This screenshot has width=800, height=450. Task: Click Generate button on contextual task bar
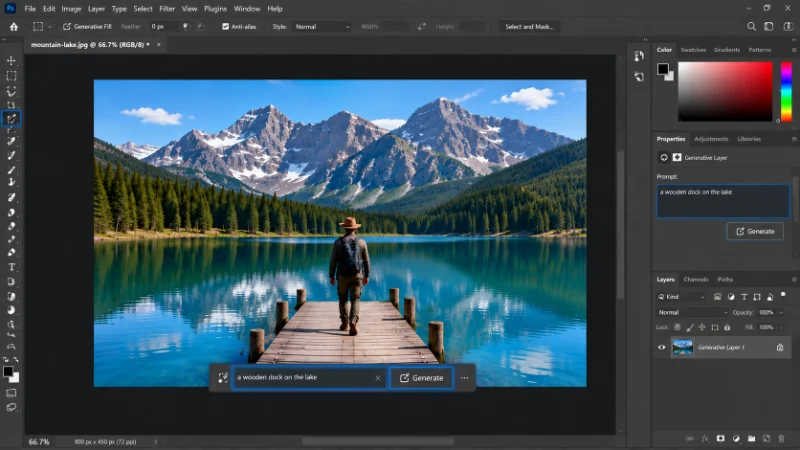coord(421,378)
